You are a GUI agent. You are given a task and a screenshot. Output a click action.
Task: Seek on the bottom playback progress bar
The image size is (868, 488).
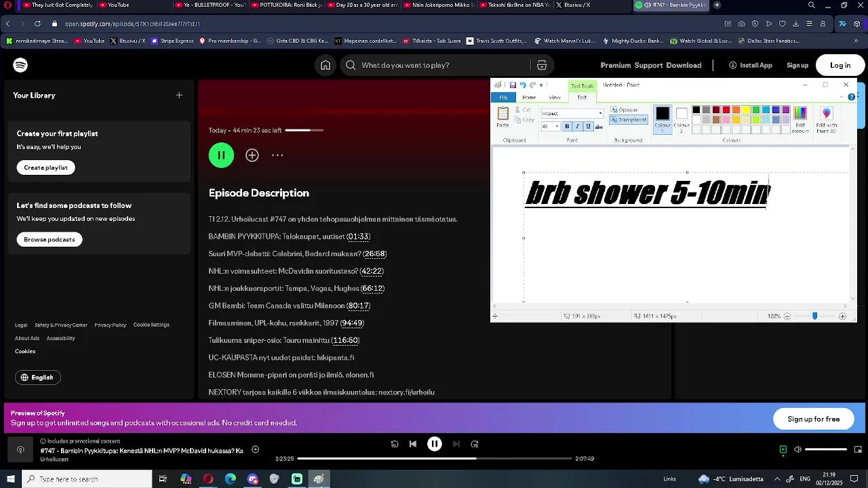coord(435,459)
